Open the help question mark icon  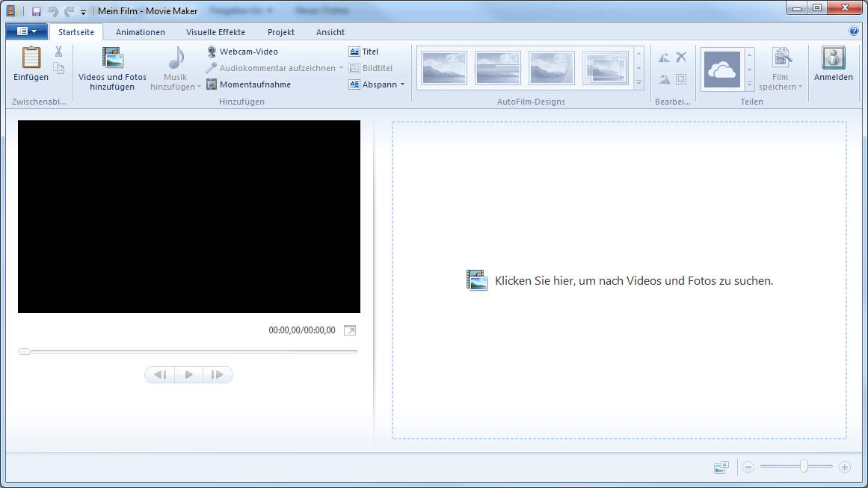click(x=854, y=31)
